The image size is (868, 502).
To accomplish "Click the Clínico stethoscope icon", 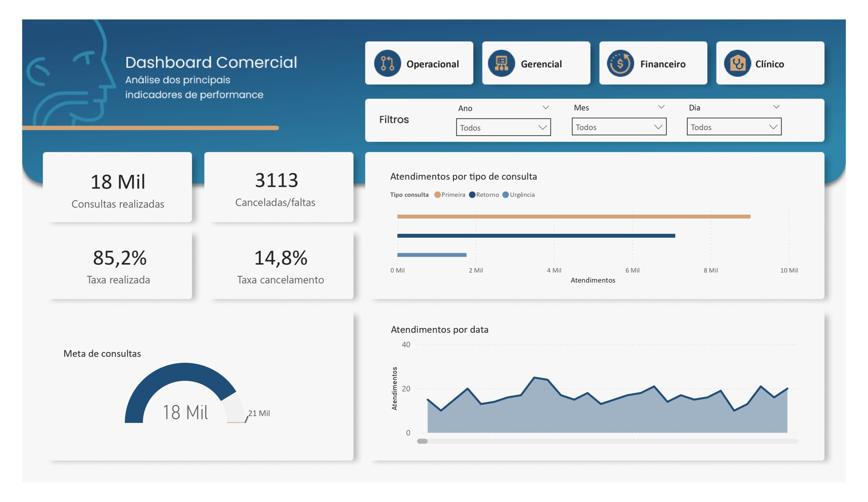I will (737, 63).
